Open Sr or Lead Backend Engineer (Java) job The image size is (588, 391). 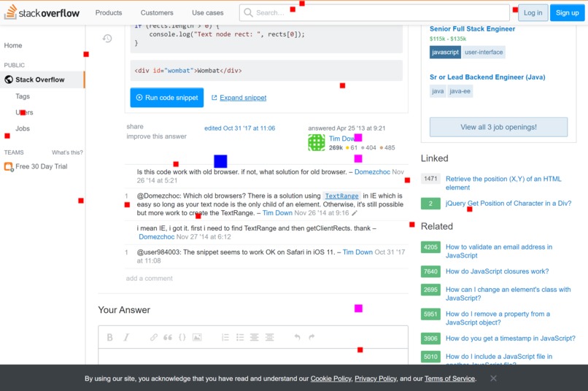(487, 77)
